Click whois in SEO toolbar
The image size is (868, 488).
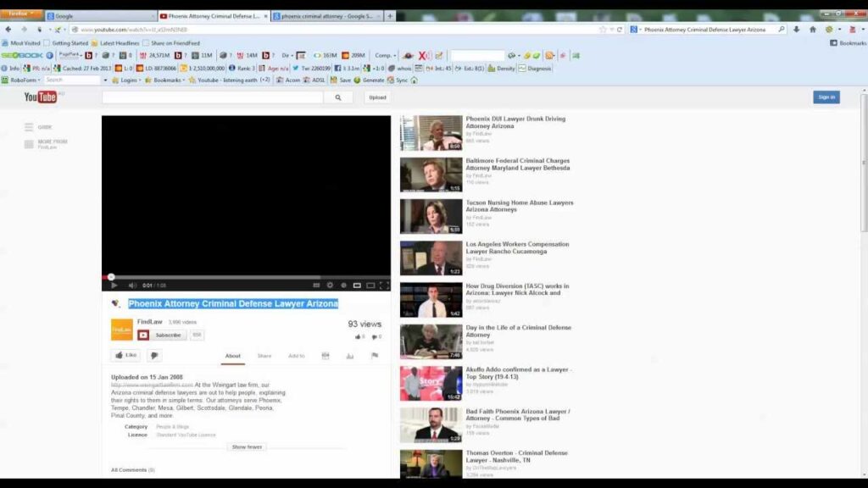400,69
